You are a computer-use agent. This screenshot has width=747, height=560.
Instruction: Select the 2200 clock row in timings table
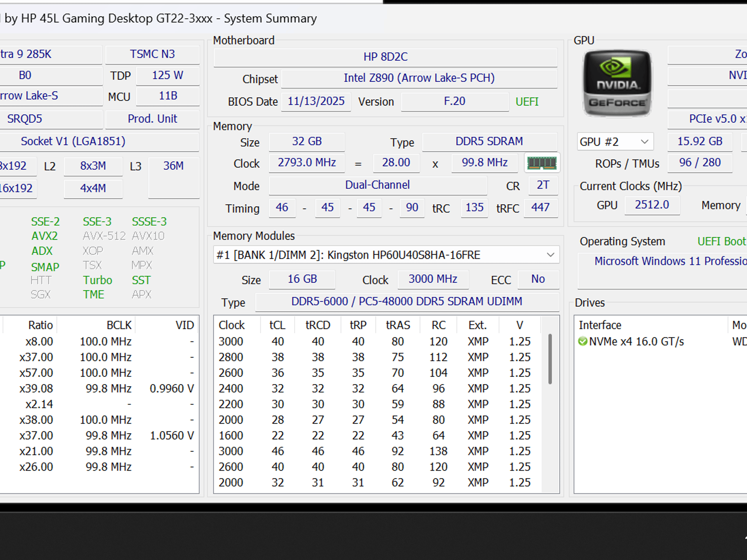click(378, 404)
